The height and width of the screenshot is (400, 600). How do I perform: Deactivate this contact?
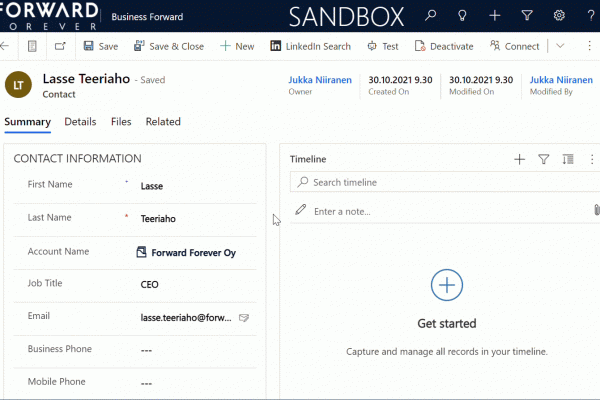pyautogui.click(x=444, y=46)
